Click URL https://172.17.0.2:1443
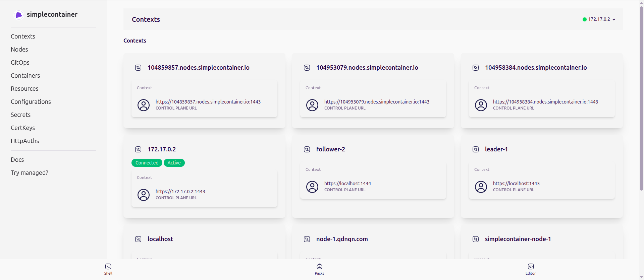 pyautogui.click(x=180, y=192)
